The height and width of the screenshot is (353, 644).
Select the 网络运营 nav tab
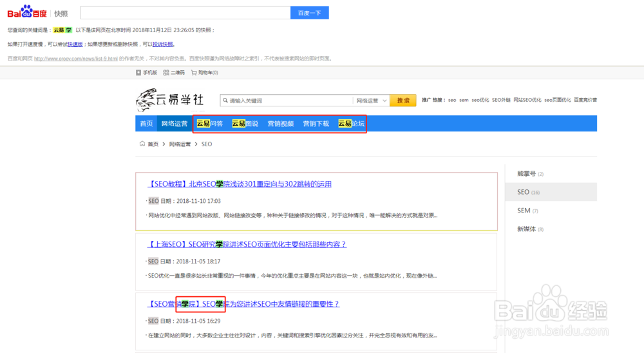coord(174,124)
